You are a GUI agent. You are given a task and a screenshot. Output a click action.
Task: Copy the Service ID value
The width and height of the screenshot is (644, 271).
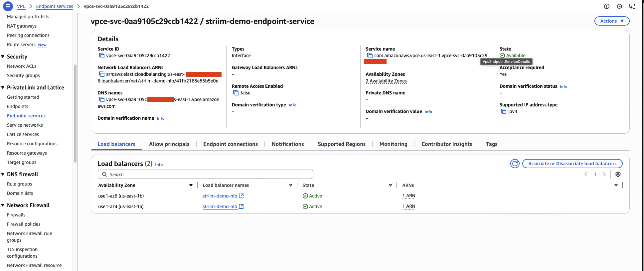(101, 56)
